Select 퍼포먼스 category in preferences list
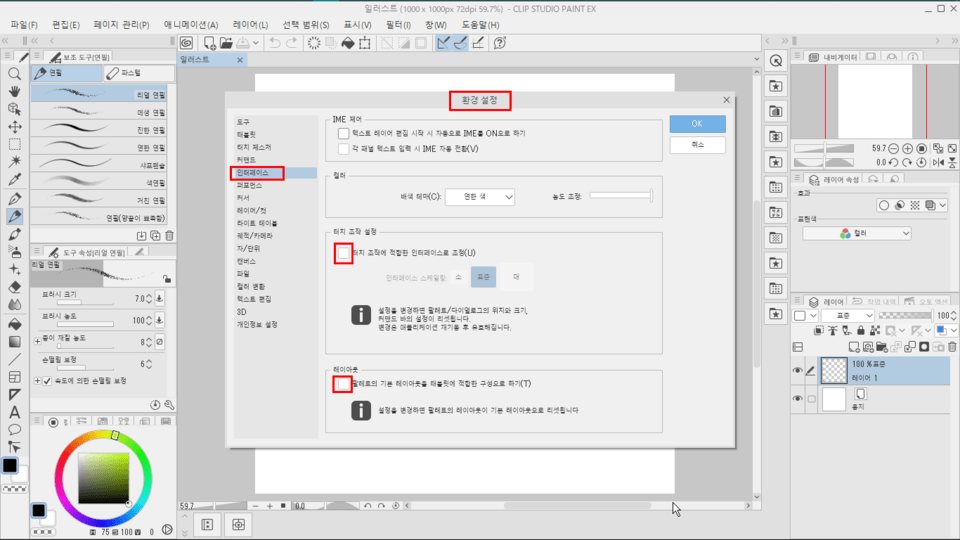 [250, 186]
